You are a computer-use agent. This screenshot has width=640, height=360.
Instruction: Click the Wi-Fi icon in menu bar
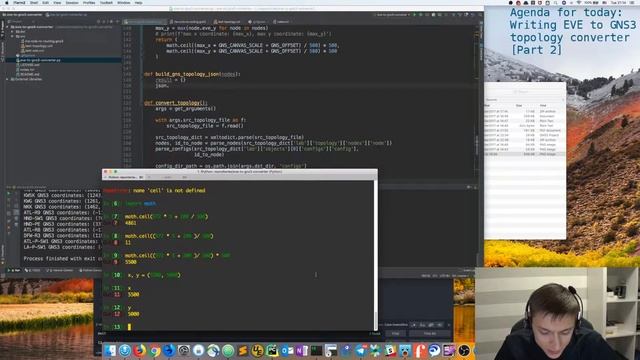579,2
